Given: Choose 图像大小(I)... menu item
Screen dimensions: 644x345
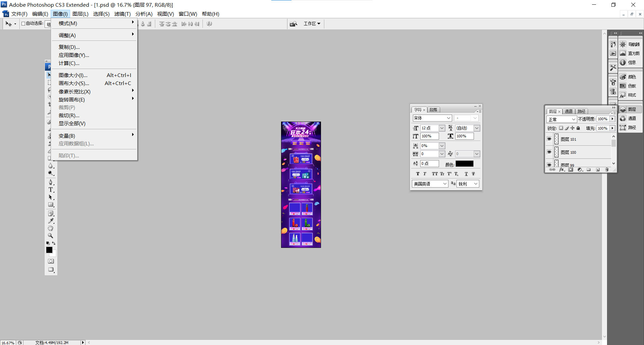Looking at the screenshot, I should click(94, 75).
